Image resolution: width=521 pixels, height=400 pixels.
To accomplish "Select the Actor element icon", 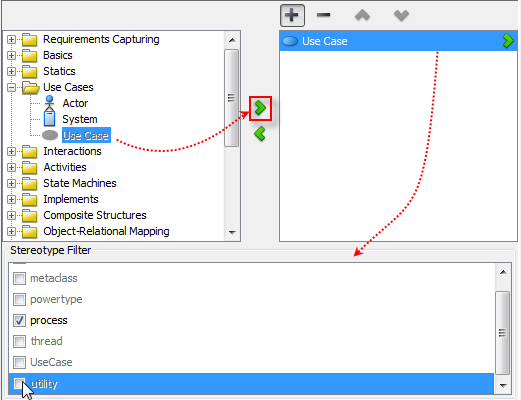I will pyautogui.click(x=50, y=103).
